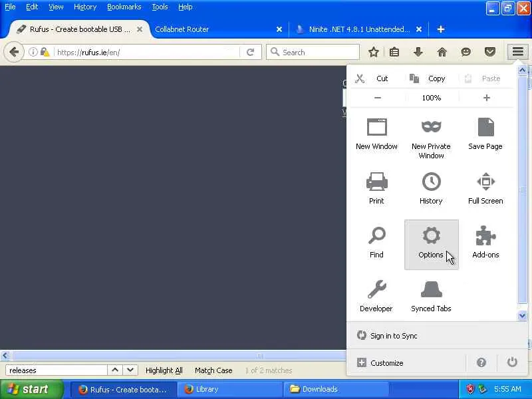Click the Search box in toolbar
The height and width of the screenshot is (399, 532).
pyautogui.click(x=313, y=53)
